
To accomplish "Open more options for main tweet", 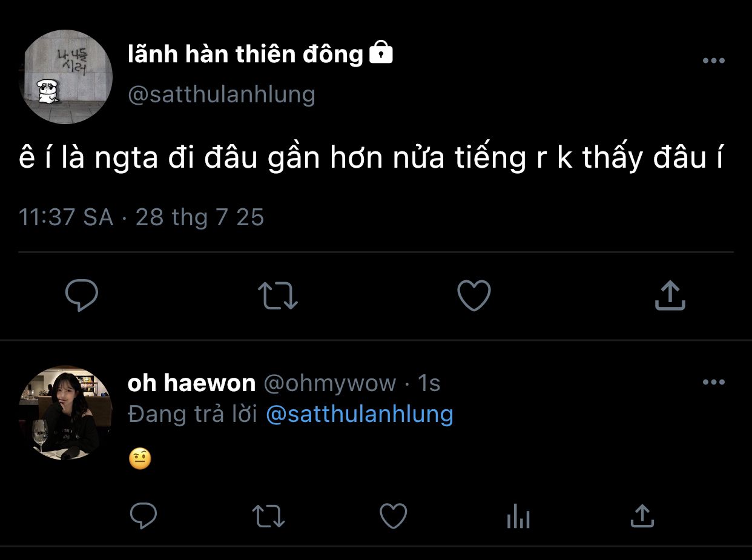I will pos(713,61).
